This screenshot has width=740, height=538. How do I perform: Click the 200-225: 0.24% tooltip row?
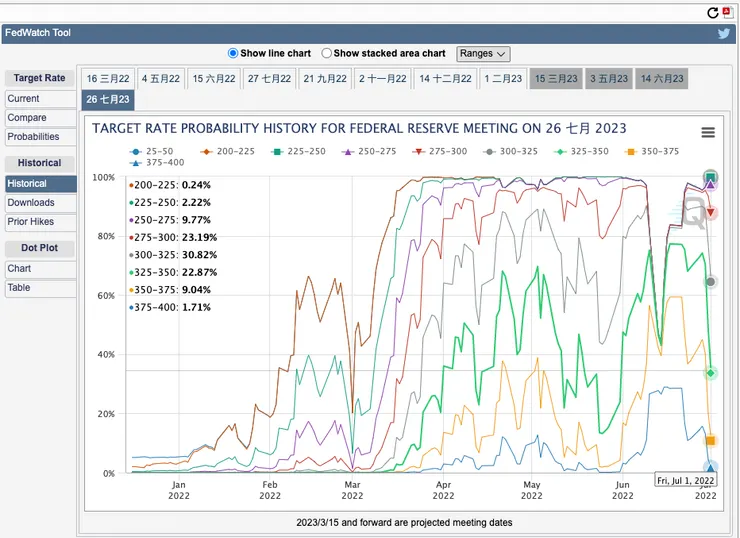coord(170,185)
